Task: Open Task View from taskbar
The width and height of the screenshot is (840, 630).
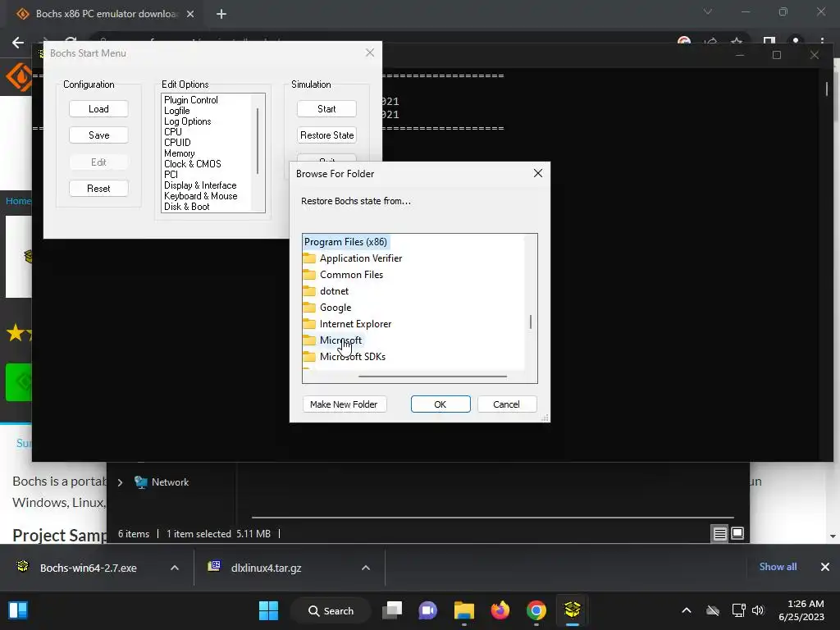Action: 392,610
